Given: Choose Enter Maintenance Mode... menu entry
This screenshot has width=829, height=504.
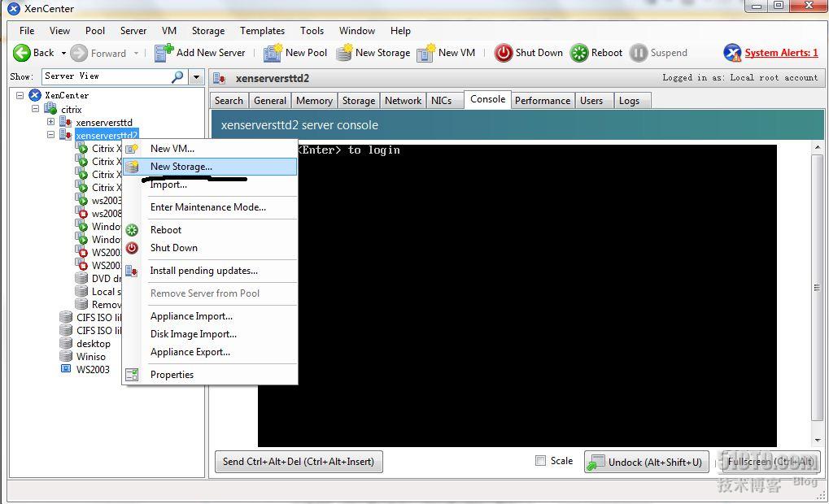Looking at the screenshot, I should tap(210, 207).
